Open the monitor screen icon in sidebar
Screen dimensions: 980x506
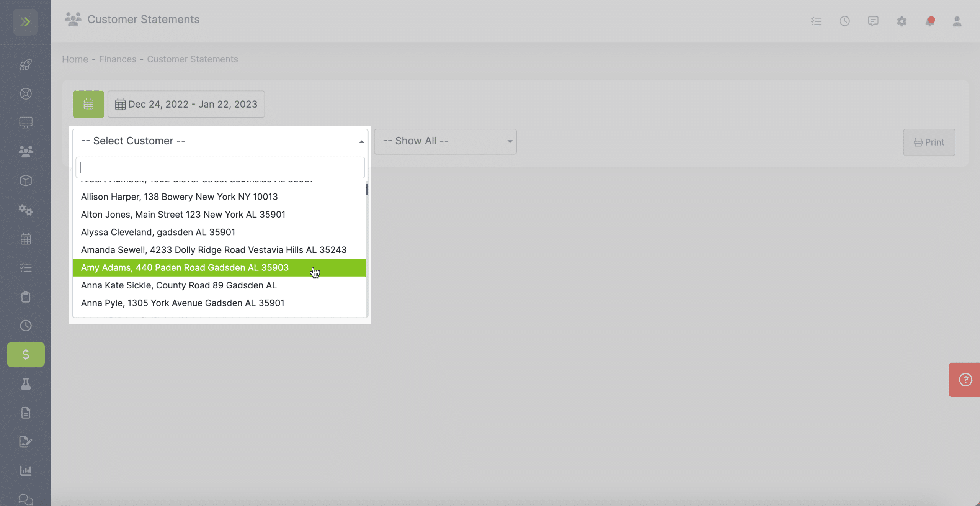(x=26, y=123)
